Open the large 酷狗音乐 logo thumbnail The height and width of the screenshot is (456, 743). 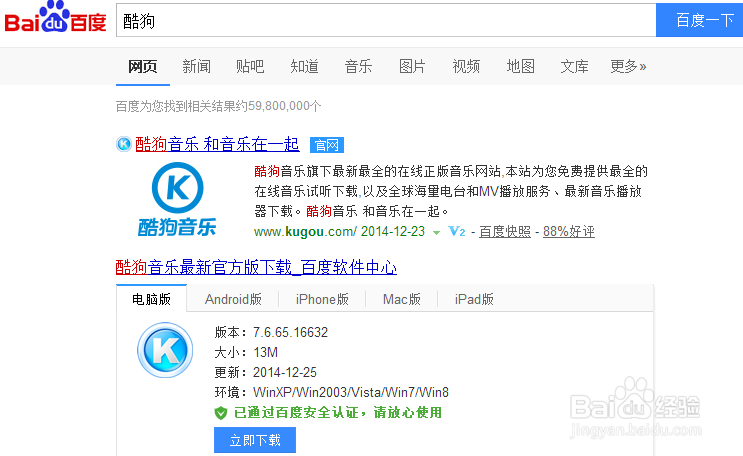[x=177, y=199]
